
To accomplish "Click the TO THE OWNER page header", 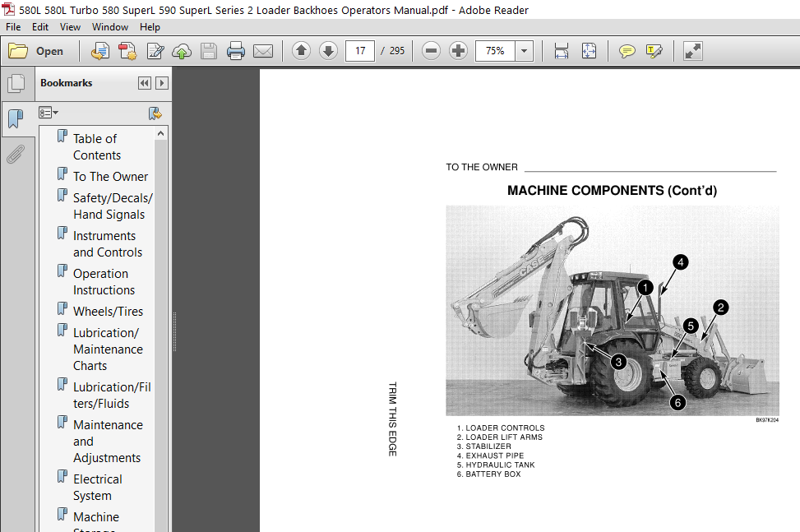I will pyautogui.click(x=482, y=167).
